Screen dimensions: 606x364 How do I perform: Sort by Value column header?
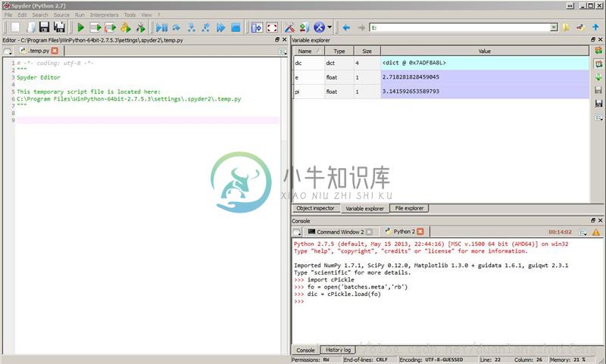coord(485,51)
